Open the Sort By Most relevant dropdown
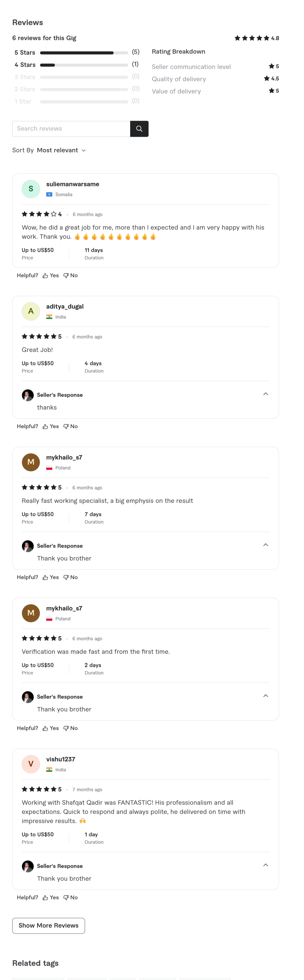The image size is (304, 980). tap(60, 150)
